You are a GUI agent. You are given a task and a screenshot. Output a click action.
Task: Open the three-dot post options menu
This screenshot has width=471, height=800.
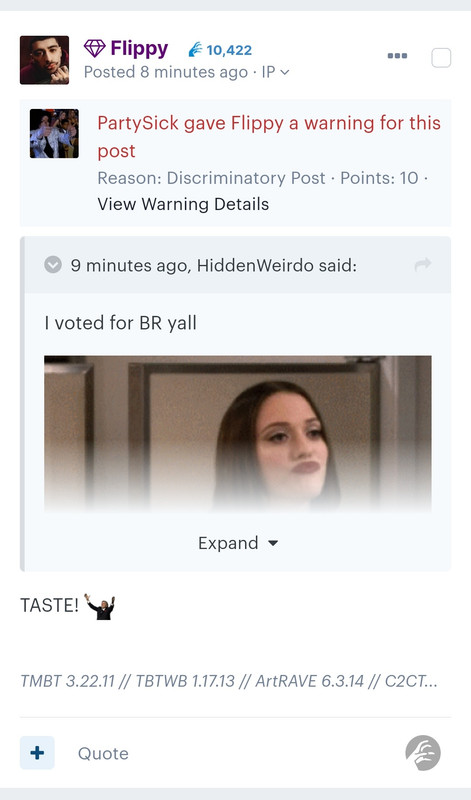point(397,56)
